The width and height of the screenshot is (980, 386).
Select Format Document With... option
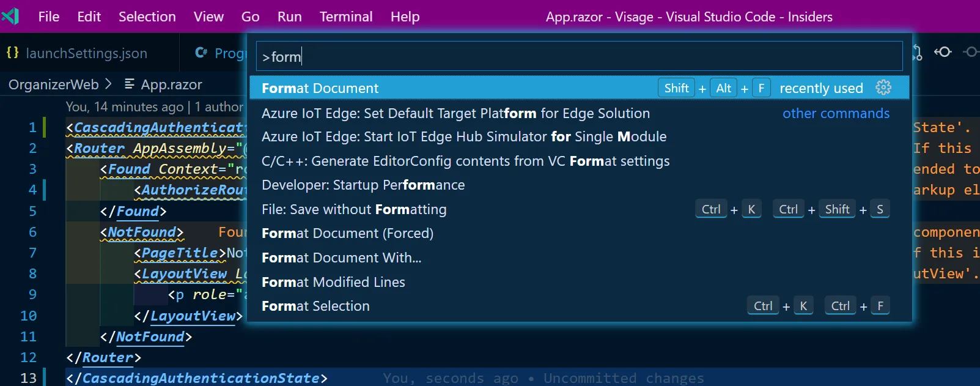pyautogui.click(x=341, y=258)
